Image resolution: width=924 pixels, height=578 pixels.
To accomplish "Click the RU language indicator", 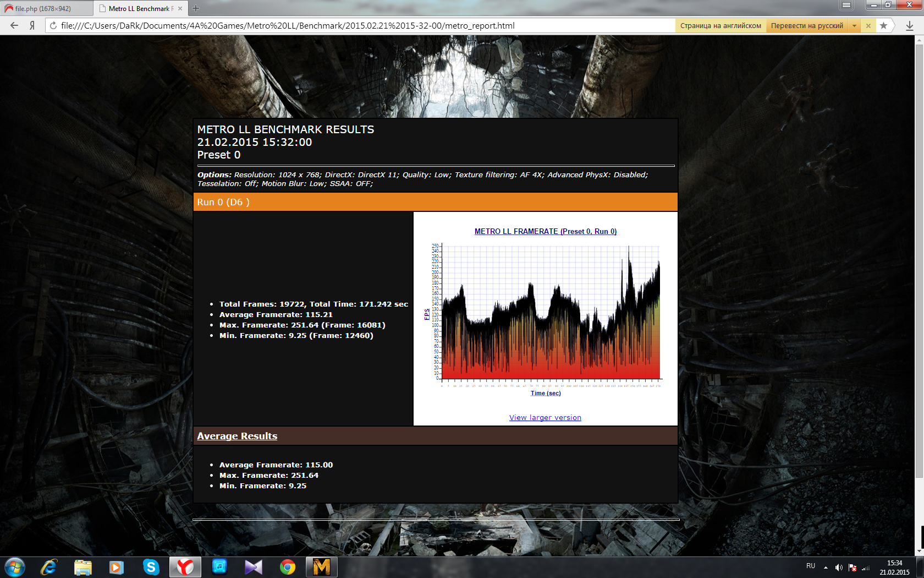I will pos(811,566).
